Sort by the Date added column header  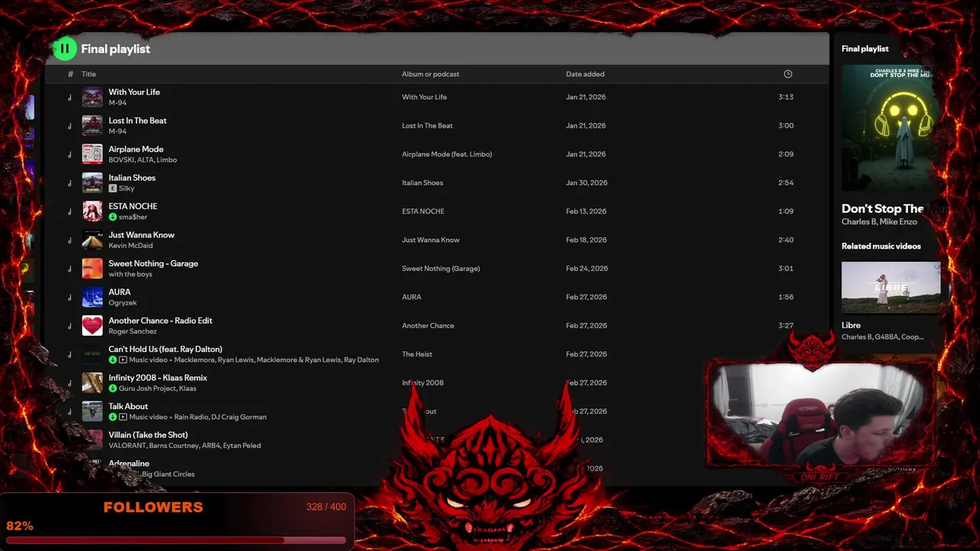[x=585, y=74]
